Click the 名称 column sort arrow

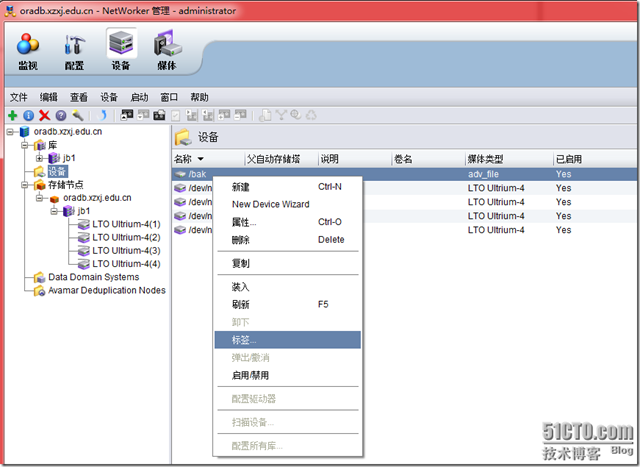coord(200,159)
